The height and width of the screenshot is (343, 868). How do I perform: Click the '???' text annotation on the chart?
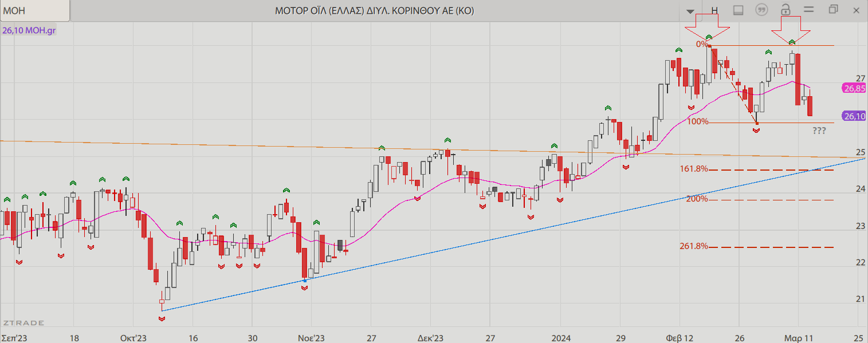[819, 131]
